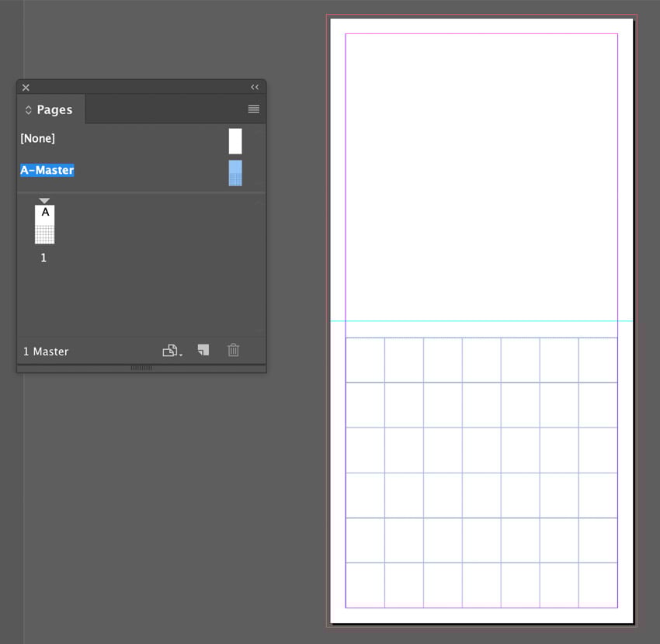The width and height of the screenshot is (660, 644).
Task: Close the Pages panel
Action: point(26,88)
